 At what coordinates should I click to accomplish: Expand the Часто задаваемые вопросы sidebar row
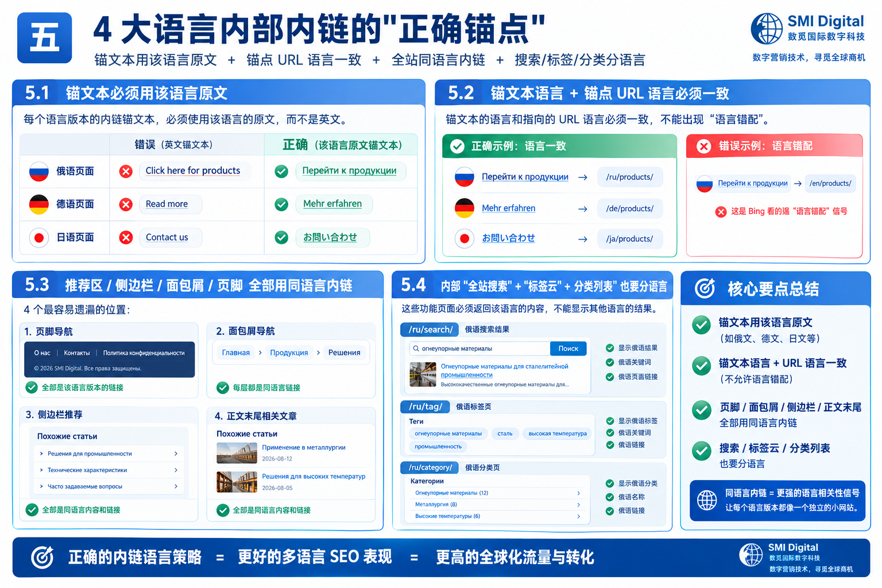[109, 486]
